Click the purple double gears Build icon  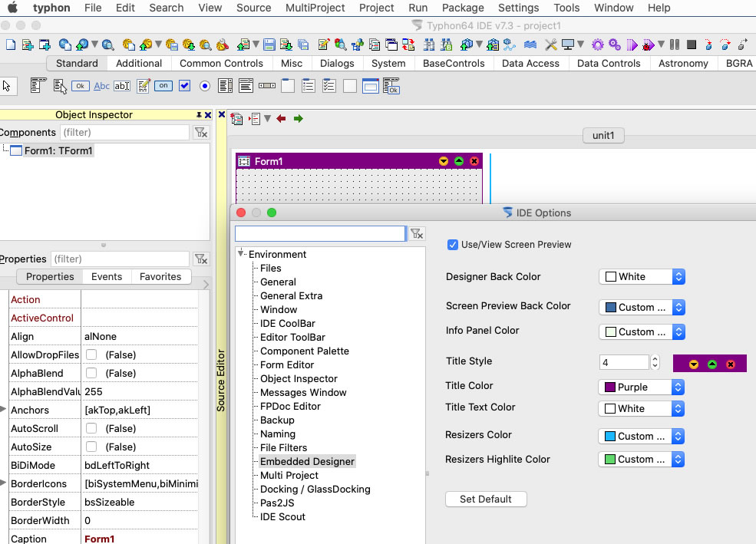pyautogui.click(x=615, y=45)
